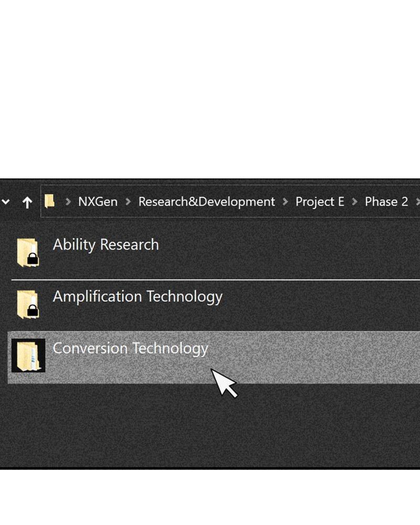Expand the chevron after NXGen breadcrumb
The width and height of the screenshot is (420, 525).
(128, 202)
